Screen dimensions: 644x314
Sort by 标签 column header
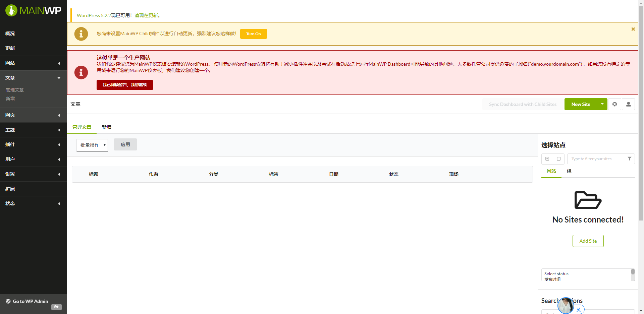[274, 174]
